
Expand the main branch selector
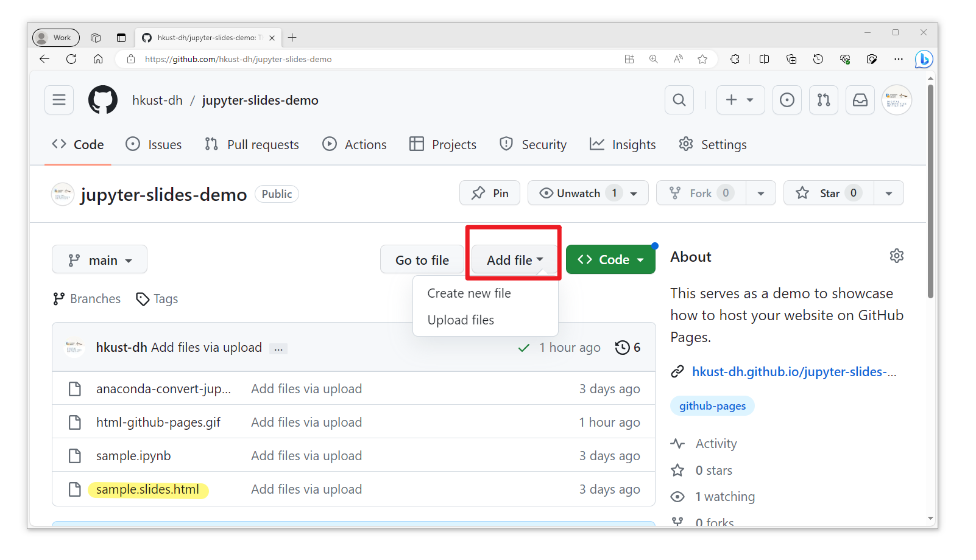[x=99, y=259]
